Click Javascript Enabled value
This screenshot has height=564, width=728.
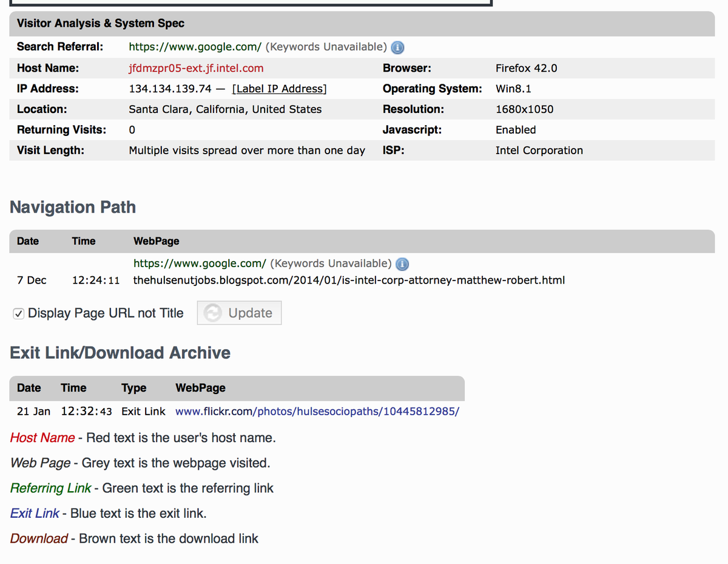coord(516,130)
